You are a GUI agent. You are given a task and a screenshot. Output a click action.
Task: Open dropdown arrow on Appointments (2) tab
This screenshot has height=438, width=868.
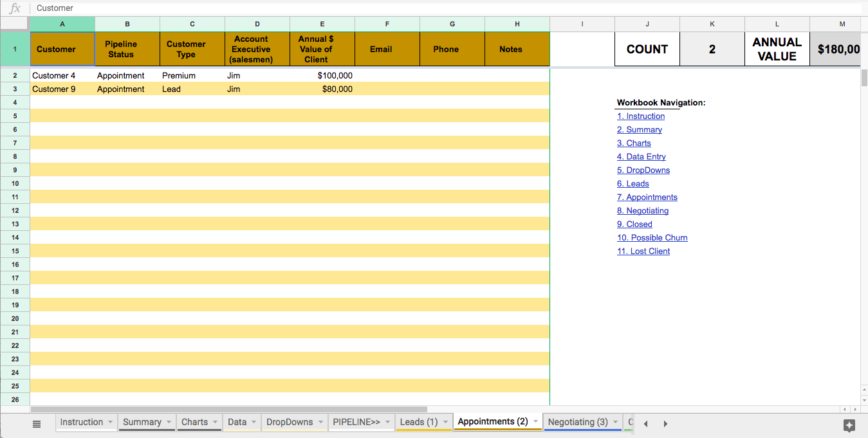pyautogui.click(x=535, y=422)
